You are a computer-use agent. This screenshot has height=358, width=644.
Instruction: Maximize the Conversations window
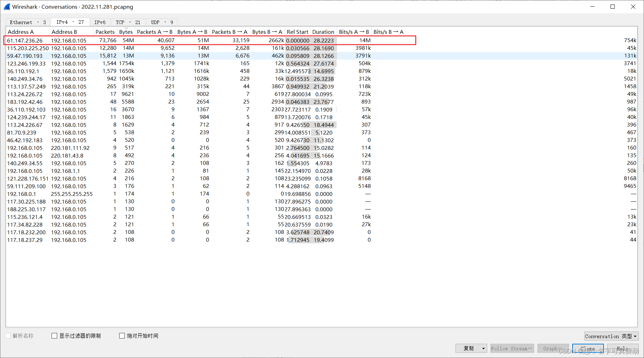coord(613,7)
